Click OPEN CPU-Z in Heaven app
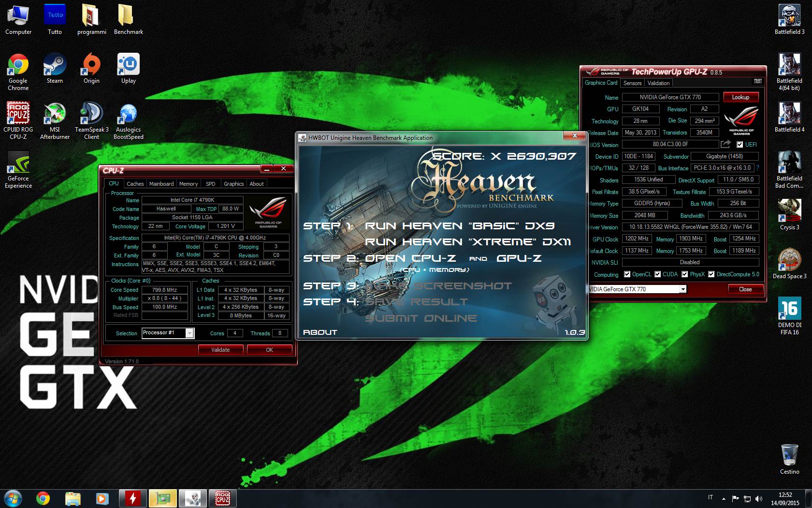 click(410, 258)
